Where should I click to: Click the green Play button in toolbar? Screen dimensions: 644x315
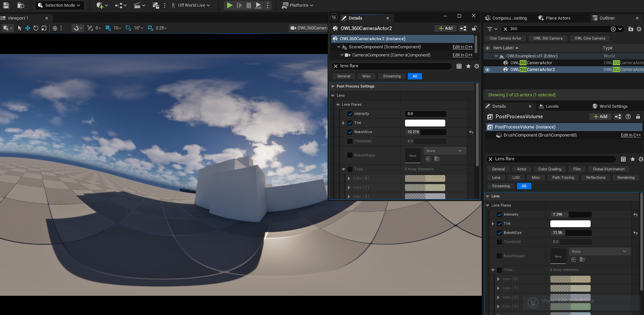229,5
